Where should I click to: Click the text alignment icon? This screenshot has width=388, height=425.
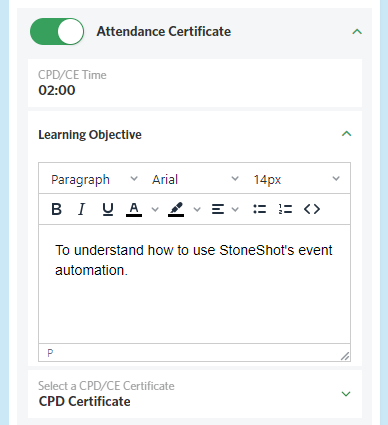218,209
